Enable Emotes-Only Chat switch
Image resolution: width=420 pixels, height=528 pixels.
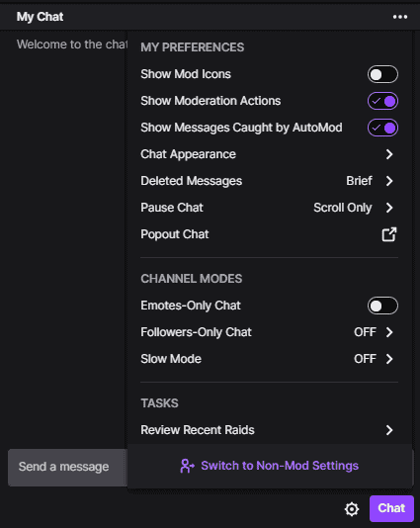pyautogui.click(x=382, y=306)
